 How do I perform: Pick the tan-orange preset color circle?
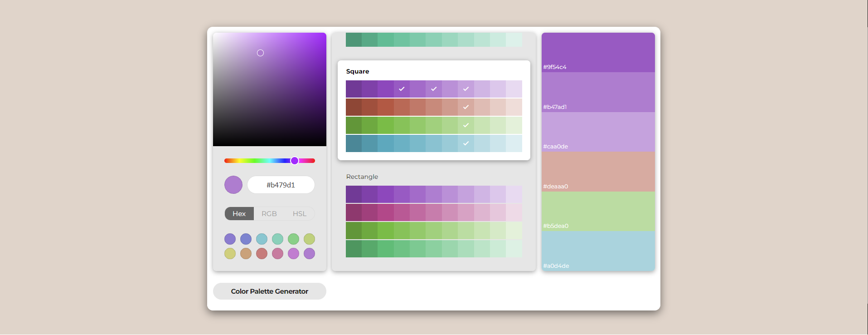[x=246, y=253]
